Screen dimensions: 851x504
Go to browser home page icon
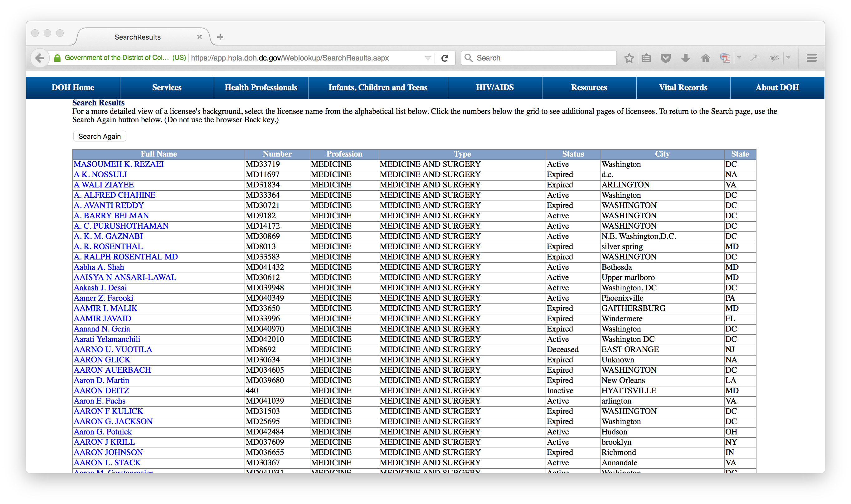(705, 58)
